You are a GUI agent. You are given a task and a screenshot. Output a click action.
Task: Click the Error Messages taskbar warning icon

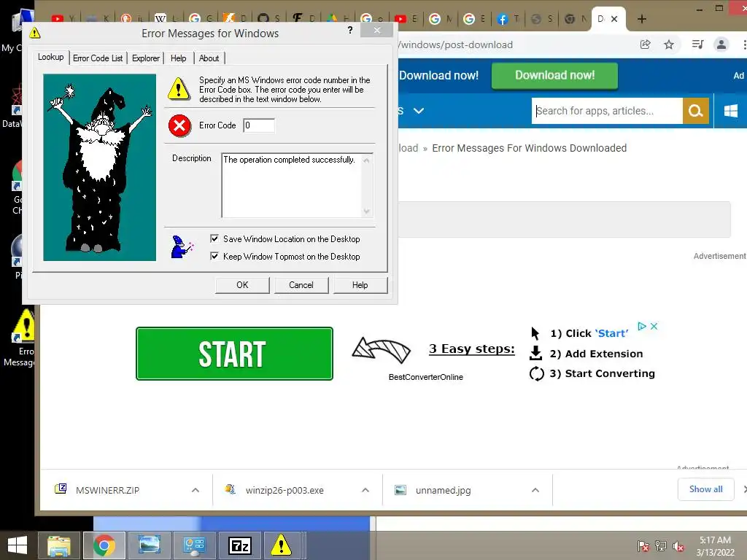point(281,545)
